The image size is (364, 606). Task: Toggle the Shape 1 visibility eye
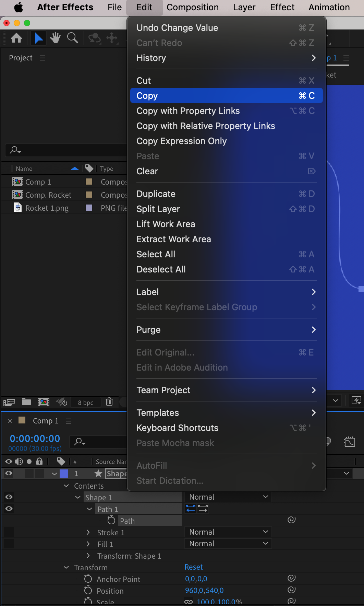tap(9, 497)
